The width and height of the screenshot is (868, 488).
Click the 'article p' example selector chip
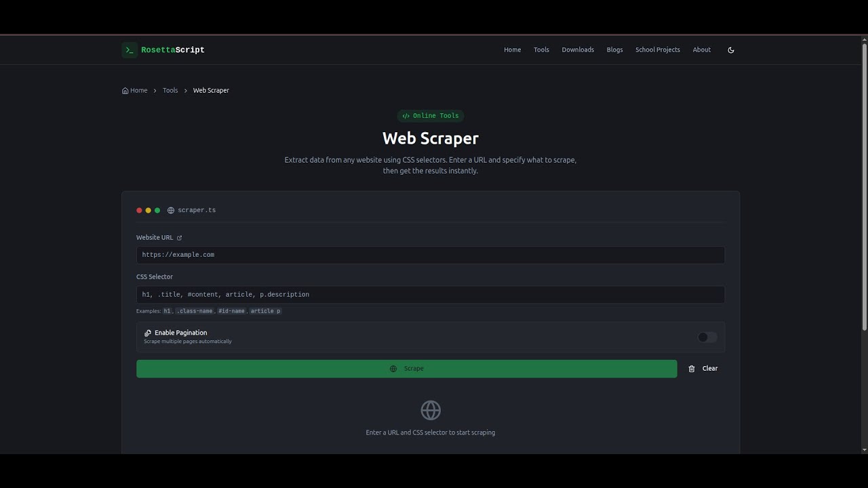265,311
